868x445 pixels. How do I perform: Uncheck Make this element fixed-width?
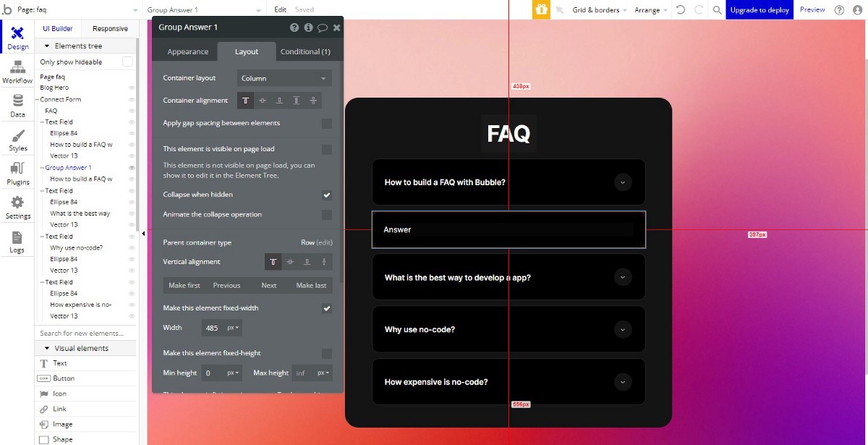327,308
